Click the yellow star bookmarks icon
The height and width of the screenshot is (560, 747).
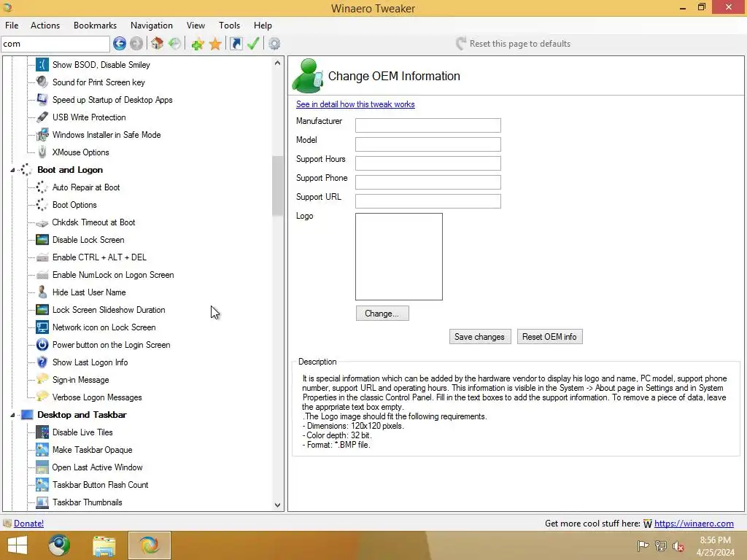coord(215,44)
